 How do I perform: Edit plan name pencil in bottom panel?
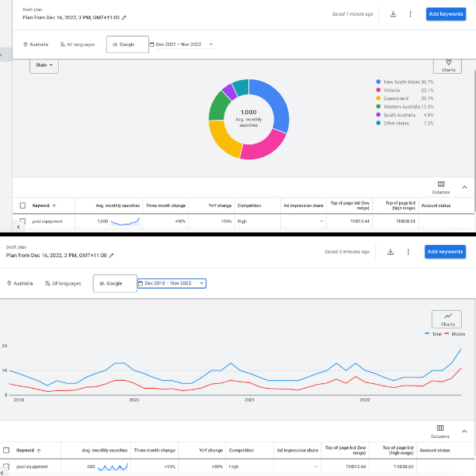pyautogui.click(x=111, y=255)
